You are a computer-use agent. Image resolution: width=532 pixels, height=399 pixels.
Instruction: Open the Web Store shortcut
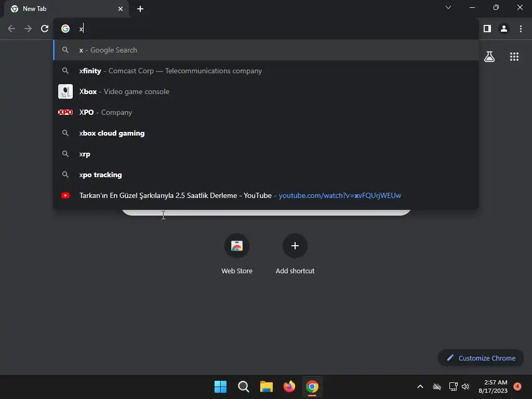(237, 254)
